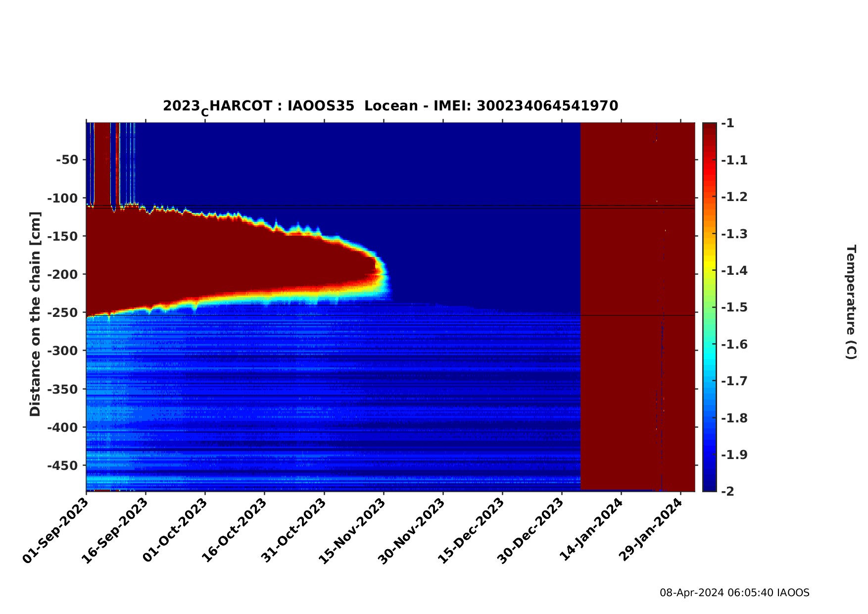Click the -250 y-axis tick label

[x=63, y=312]
